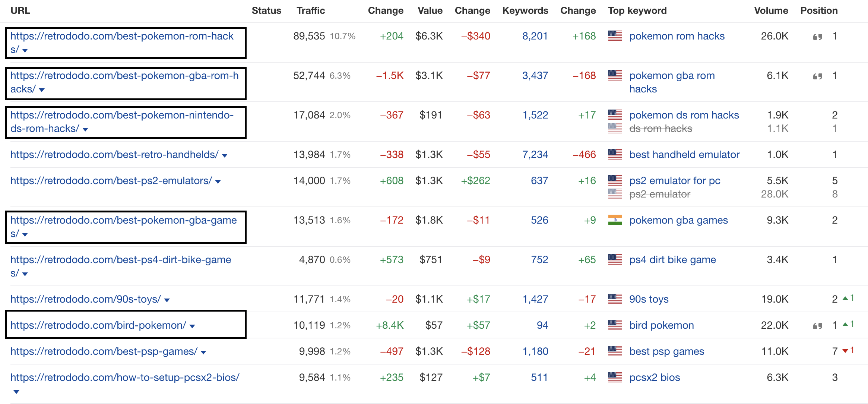Click the US flag beside ps4 dirt bike game
868x404 pixels.
tap(615, 259)
